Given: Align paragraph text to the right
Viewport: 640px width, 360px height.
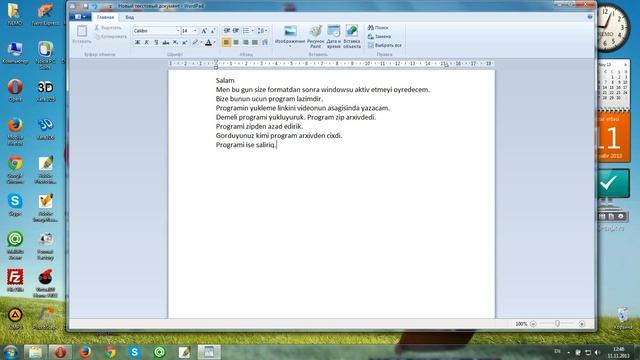Looking at the screenshot, I should 245,42.
